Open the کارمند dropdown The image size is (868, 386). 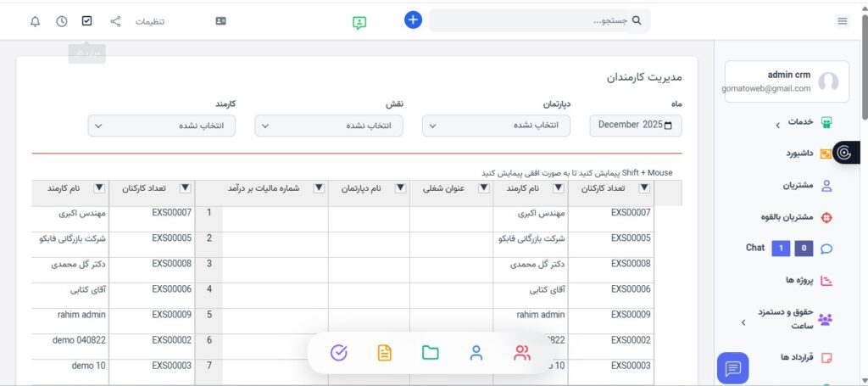click(x=162, y=126)
